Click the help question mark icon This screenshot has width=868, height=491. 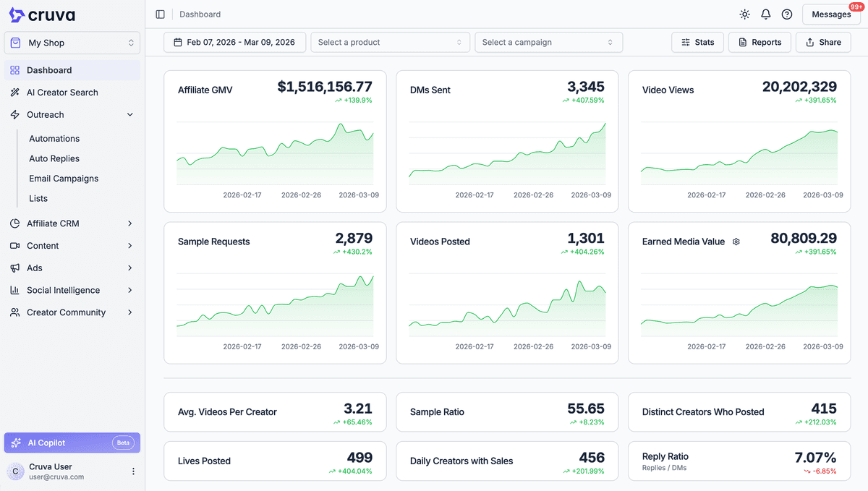click(x=786, y=14)
